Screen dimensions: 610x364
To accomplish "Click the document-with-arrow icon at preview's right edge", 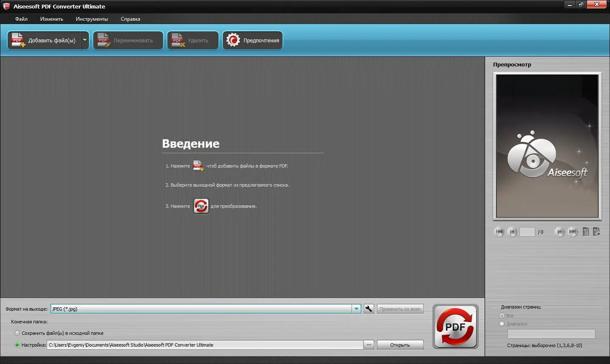I will 597,232.
